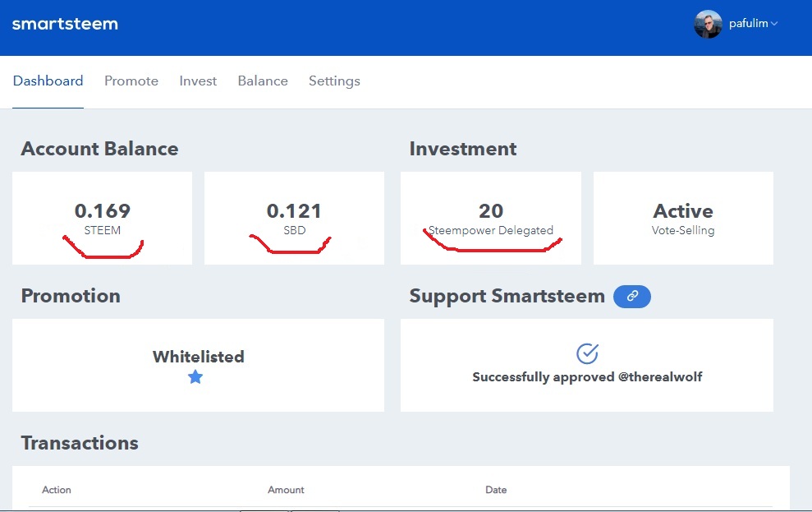Screen dimensions: 812x512
Task: Open the Active Vote-Selling card
Action: (683, 218)
